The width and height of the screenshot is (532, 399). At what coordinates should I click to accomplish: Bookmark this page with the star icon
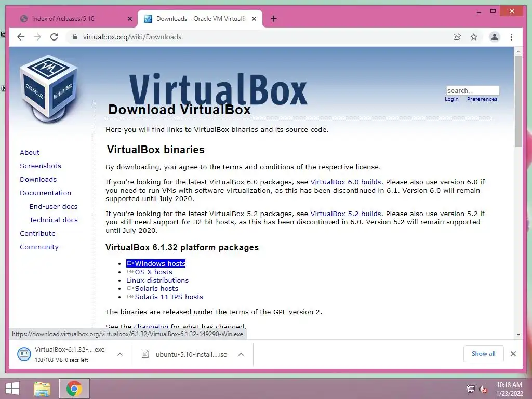(474, 37)
